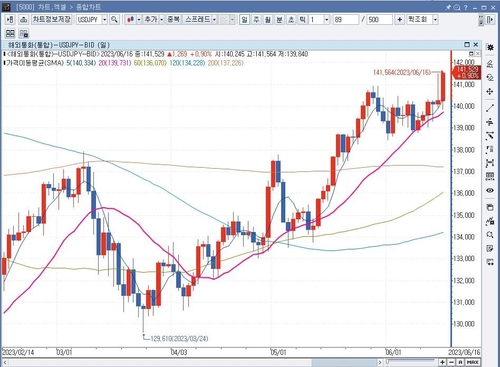Toggle the eye visibility icon in sidebar

point(490,190)
